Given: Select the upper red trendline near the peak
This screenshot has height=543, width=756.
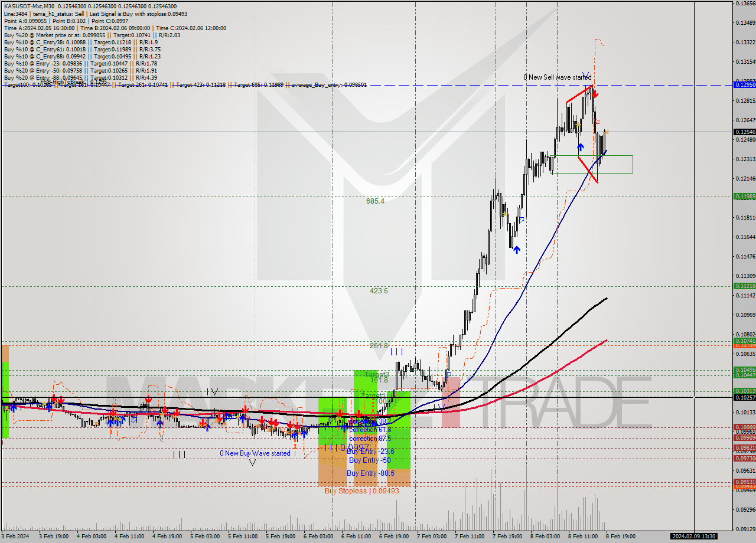Looking at the screenshot, I should [x=579, y=94].
